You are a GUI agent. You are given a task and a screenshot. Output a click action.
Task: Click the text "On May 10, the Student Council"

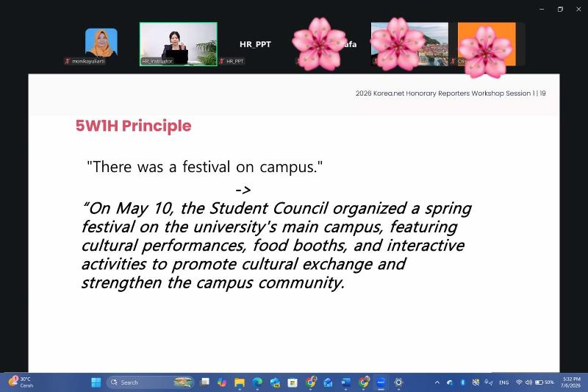(x=205, y=209)
